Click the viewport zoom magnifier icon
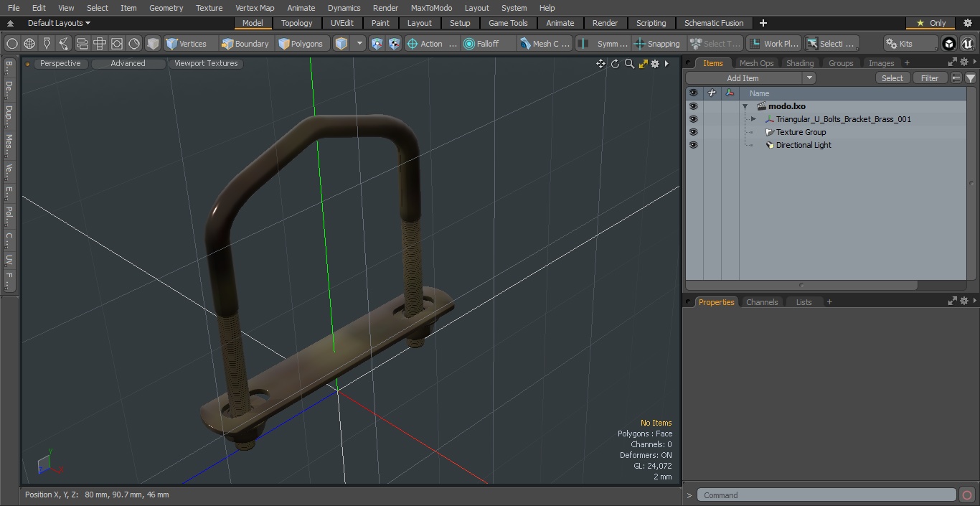The width and height of the screenshot is (980, 506). click(629, 64)
